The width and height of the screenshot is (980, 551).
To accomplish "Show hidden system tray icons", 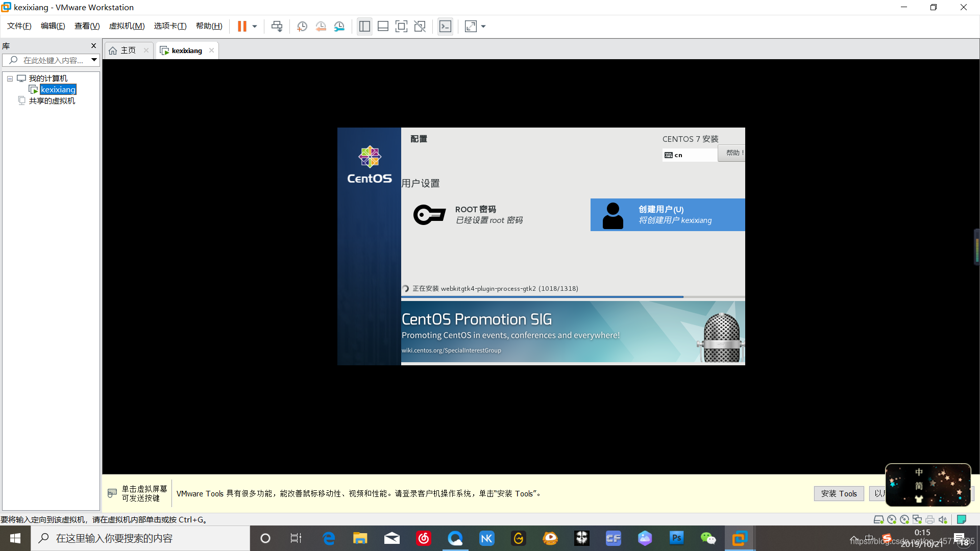I will click(853, 538).
